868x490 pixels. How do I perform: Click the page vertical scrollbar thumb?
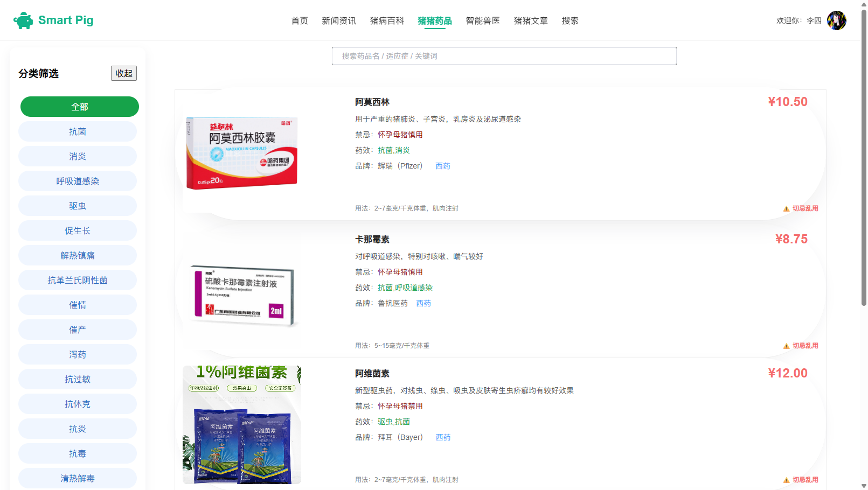864,157
